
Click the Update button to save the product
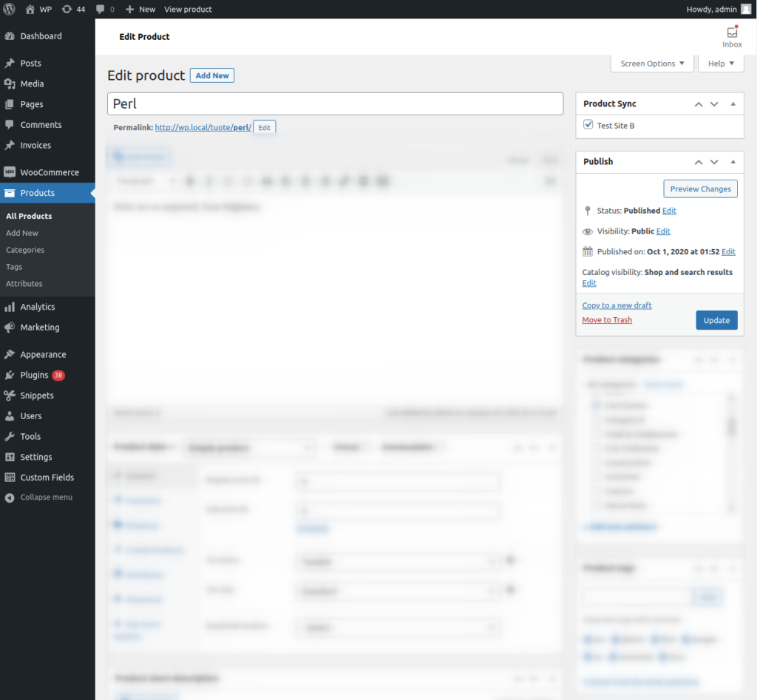(x=716, y=320)
